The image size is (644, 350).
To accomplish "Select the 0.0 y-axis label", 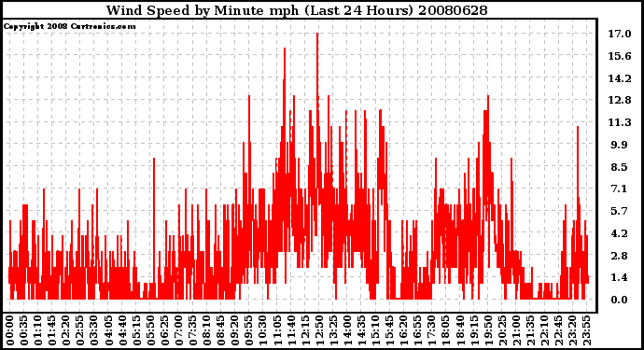I will click(x=620, y=300).
